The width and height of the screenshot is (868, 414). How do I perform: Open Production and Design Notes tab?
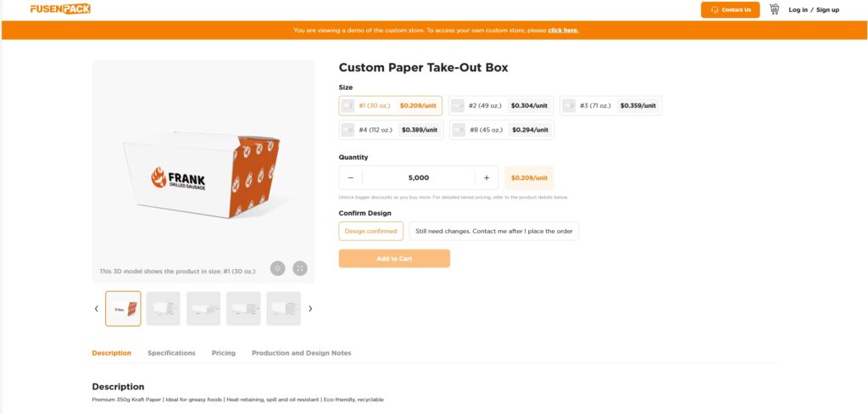tap(301, 353)
